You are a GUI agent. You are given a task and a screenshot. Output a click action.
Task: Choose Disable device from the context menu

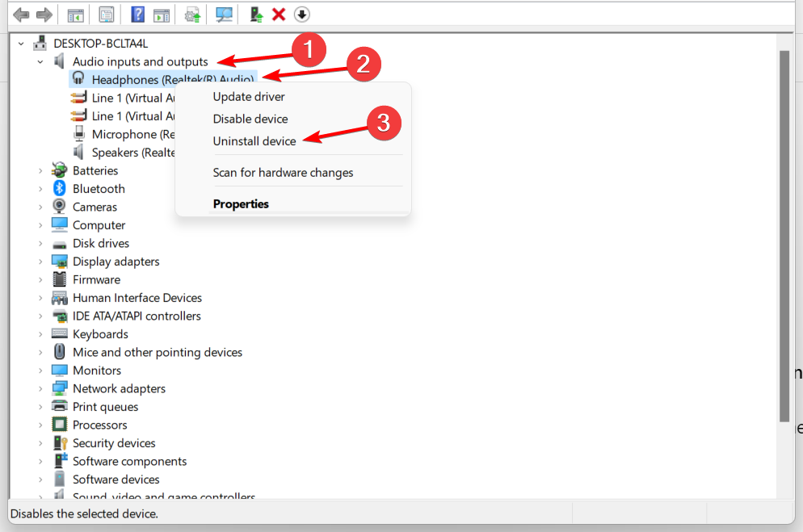point(250,119)
